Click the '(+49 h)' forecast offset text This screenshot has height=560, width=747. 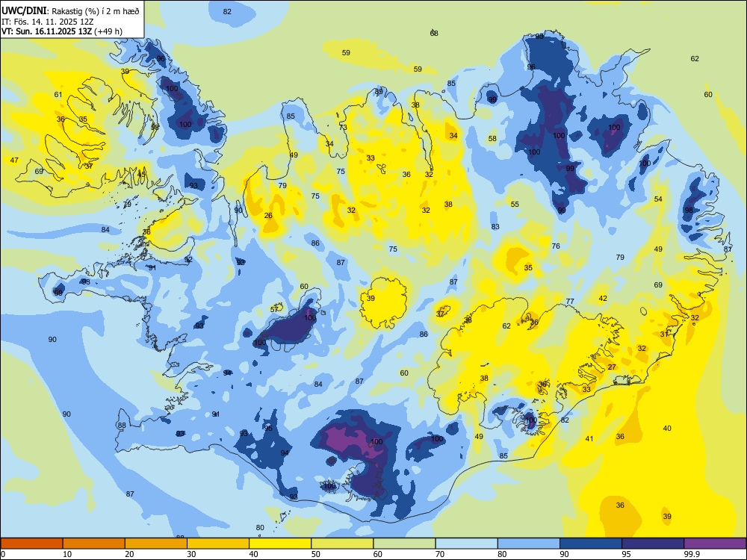pos(108,31)
